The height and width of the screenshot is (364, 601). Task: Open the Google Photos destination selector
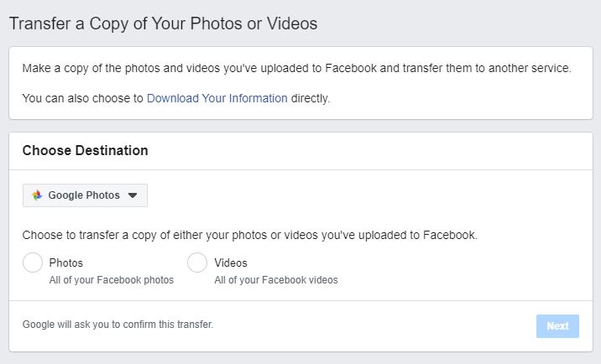coord(85,195)
